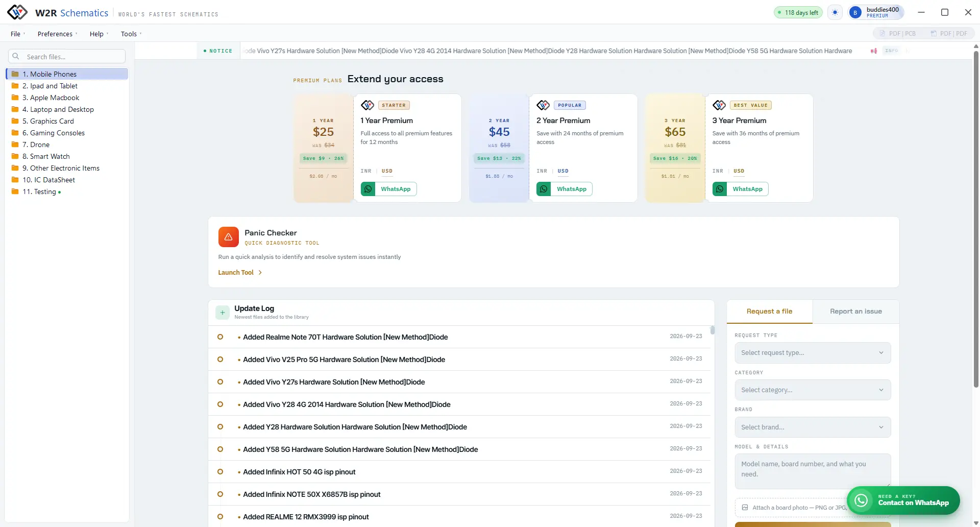Click the megaphone icon in the notice bar
Screen dimensions: 980x527
pos(874,51)
